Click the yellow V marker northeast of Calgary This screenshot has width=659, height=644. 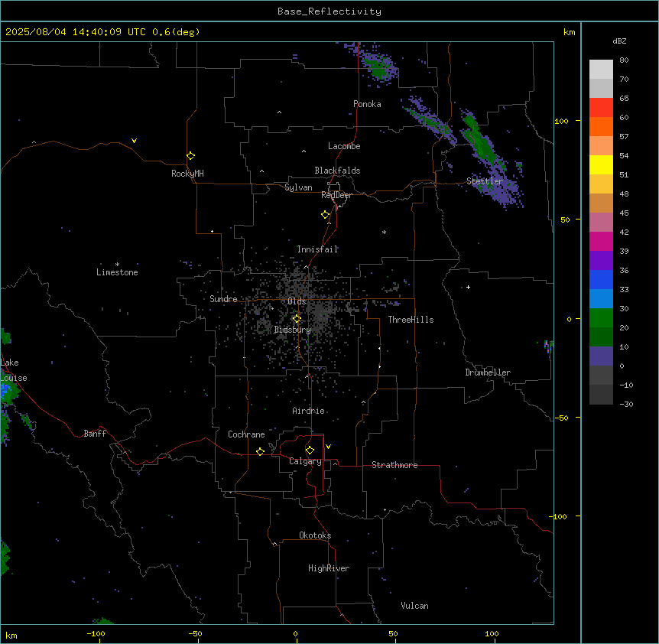[x=328, y=447]
